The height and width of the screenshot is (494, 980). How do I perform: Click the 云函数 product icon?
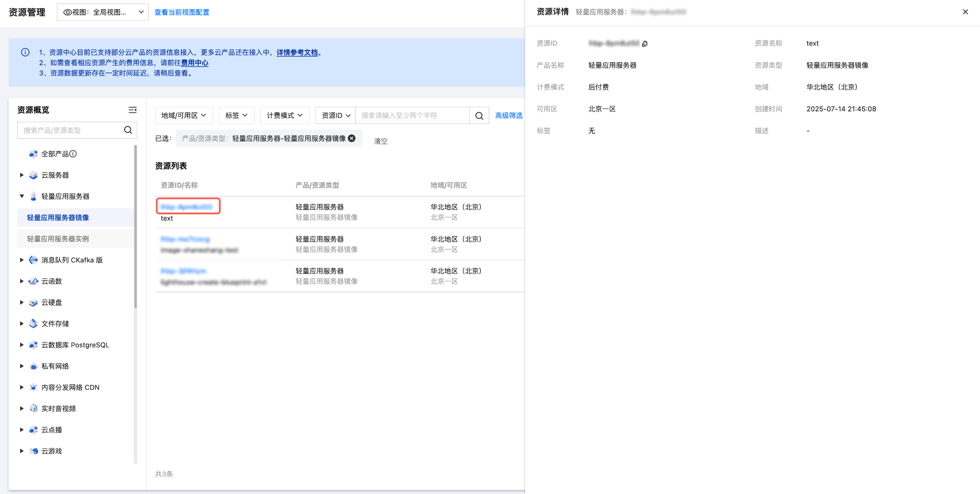(33, 281)
